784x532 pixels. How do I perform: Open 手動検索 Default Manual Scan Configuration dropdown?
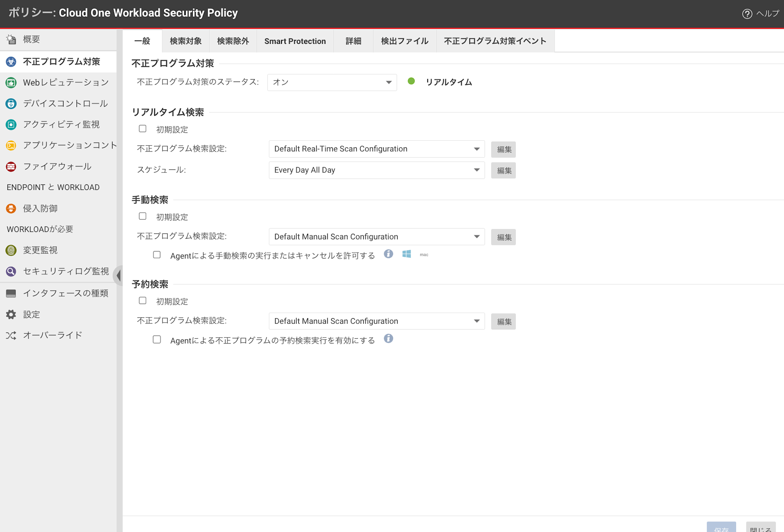377,237
